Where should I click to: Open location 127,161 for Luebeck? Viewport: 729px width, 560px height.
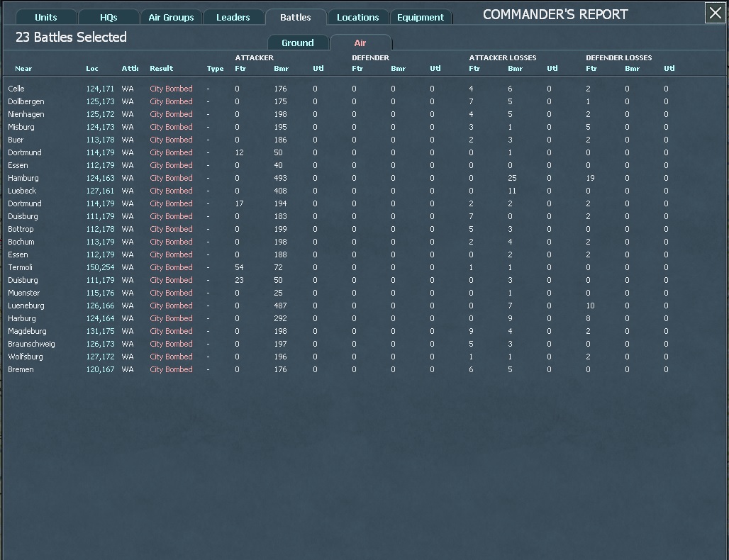pyautogui.click(x=100, y=191)
